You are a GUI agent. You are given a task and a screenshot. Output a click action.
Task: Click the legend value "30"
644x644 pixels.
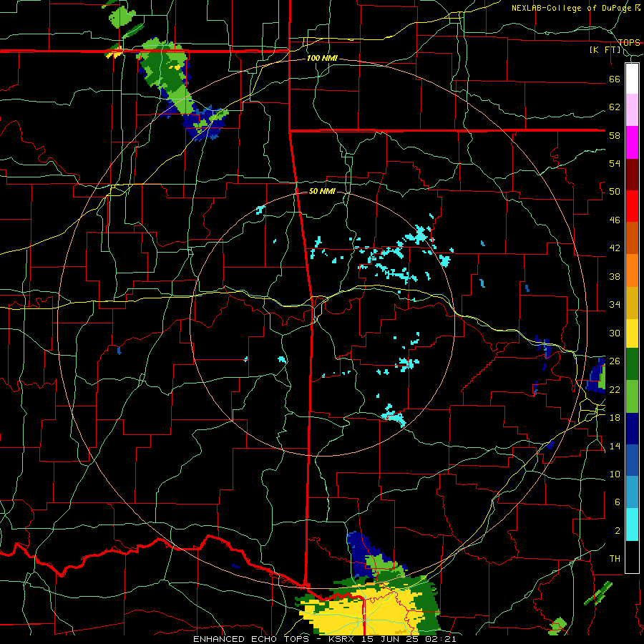coord(615,333)
